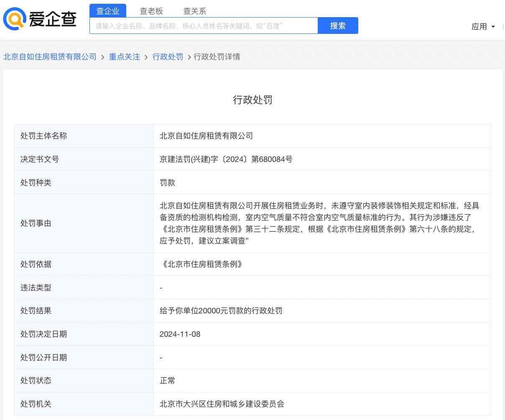Select the 正常 status value
The image size is (505, 420).
167,380
